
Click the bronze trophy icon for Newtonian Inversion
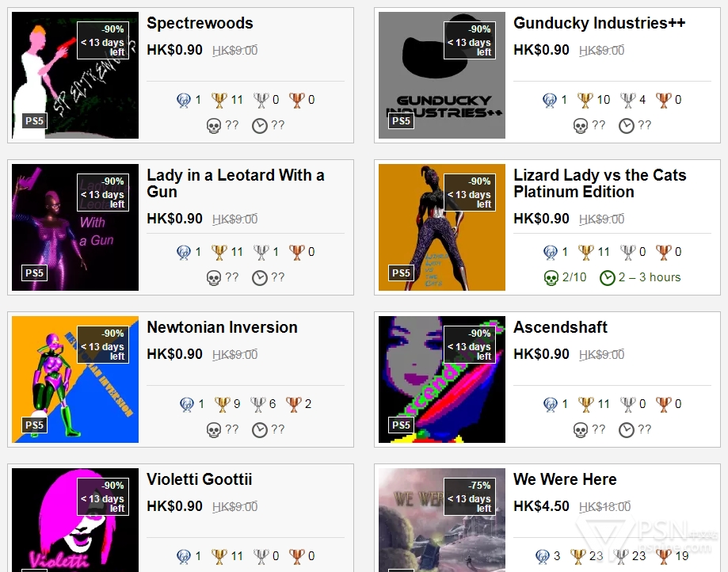pos(293,404)
